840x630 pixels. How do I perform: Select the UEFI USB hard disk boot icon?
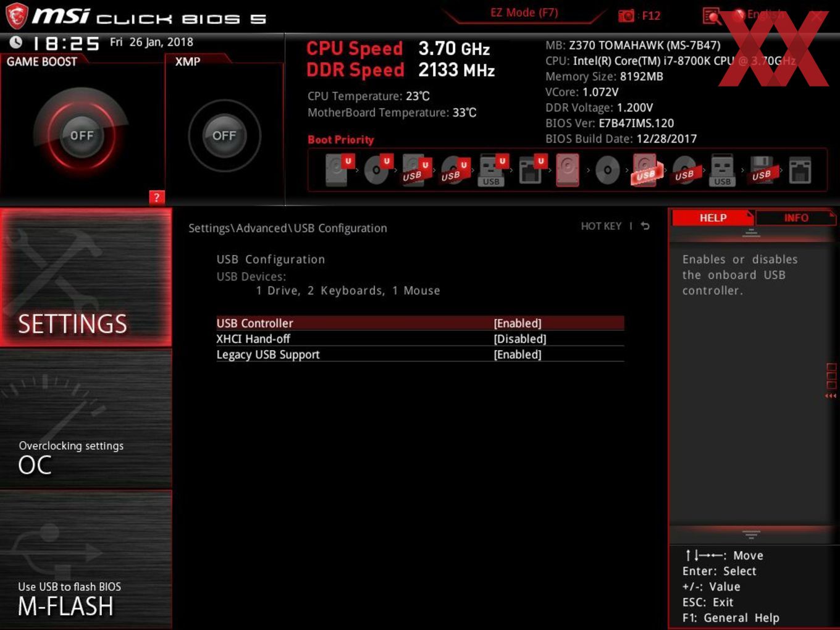(x=416, y=170)
